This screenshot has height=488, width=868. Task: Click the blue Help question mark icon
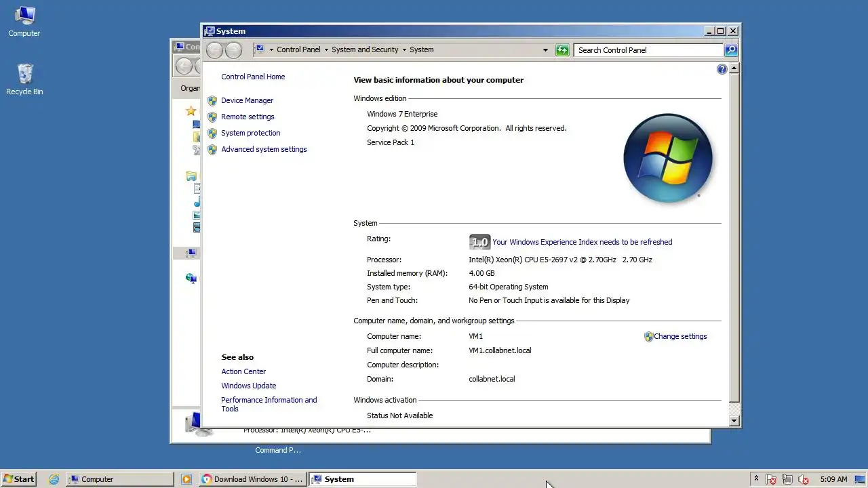click(x=722, y=69)
